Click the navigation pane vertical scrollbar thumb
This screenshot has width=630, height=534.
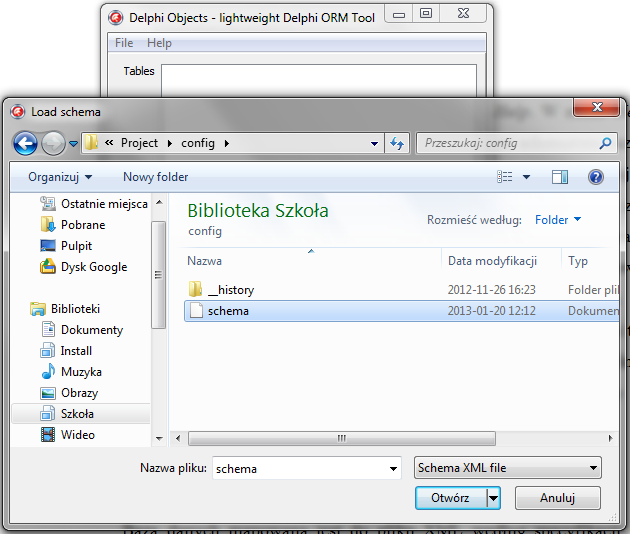click(159, 275)
